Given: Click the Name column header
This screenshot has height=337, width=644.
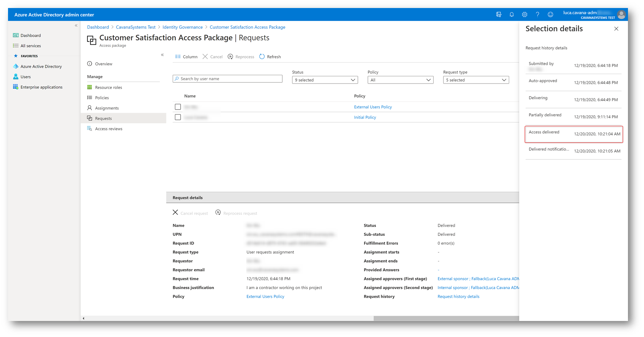Looking at the screenshot, I should [190, 96].
